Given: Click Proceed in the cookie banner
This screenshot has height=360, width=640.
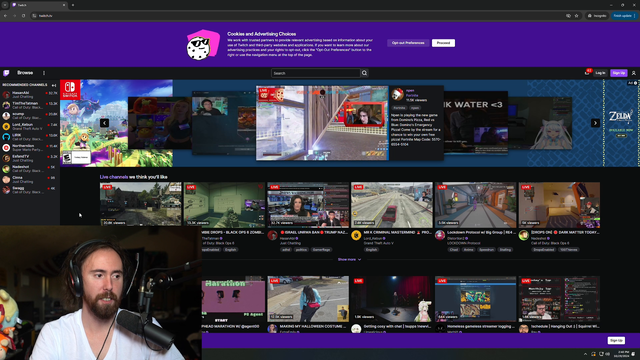Looking at the screenshot, I should point(443,43).
